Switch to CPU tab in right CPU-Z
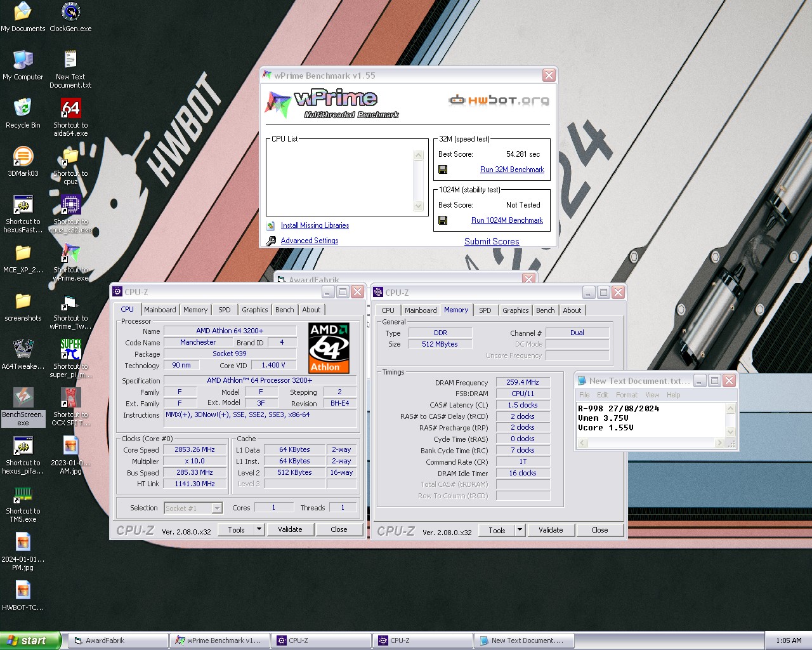 388,310
